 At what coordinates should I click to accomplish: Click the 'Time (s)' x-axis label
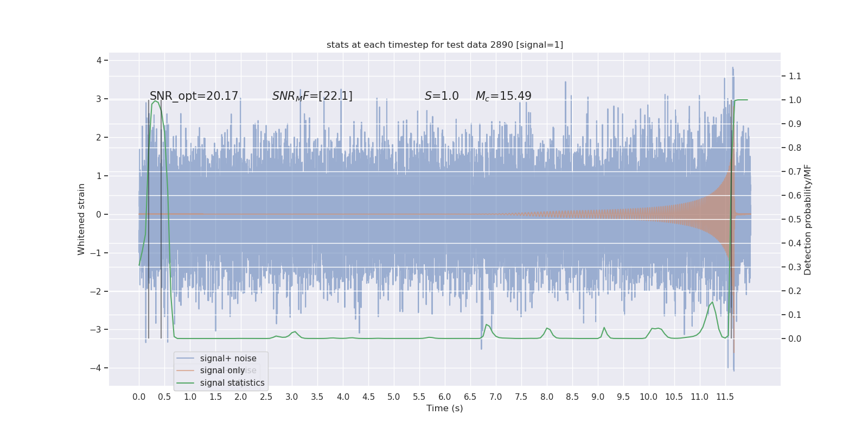coord(445,408)
